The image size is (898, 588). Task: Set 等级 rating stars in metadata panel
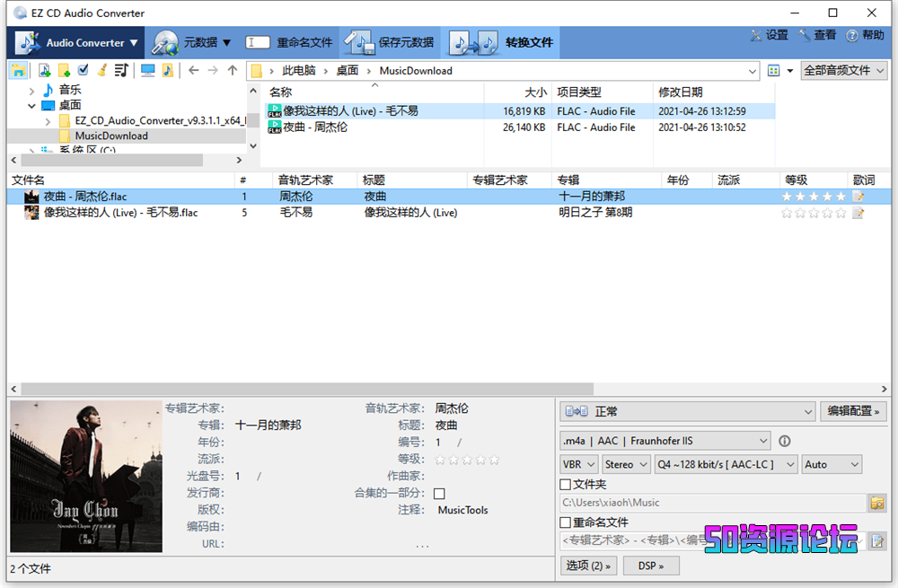click(x=467, y=459)
